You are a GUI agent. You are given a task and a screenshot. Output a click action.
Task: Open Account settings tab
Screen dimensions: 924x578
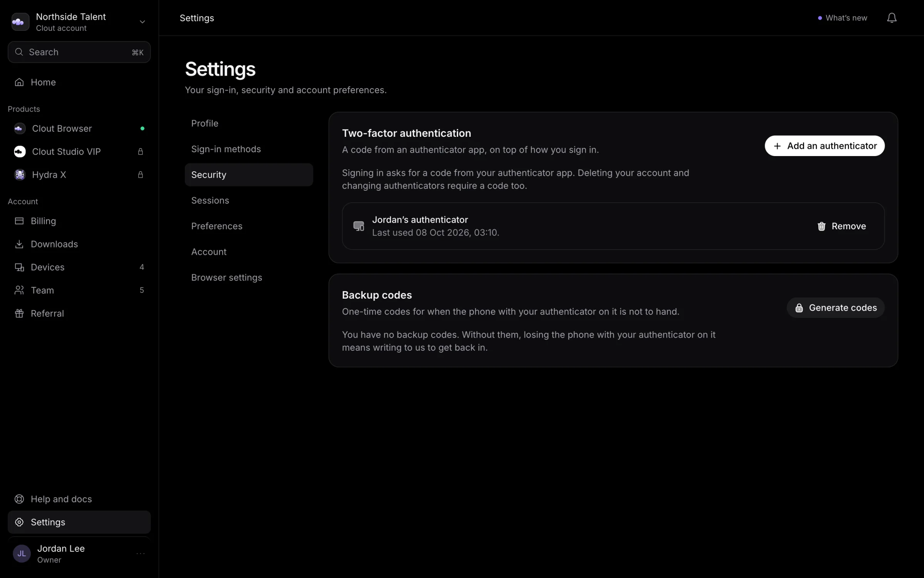click(x=249, y=252)
